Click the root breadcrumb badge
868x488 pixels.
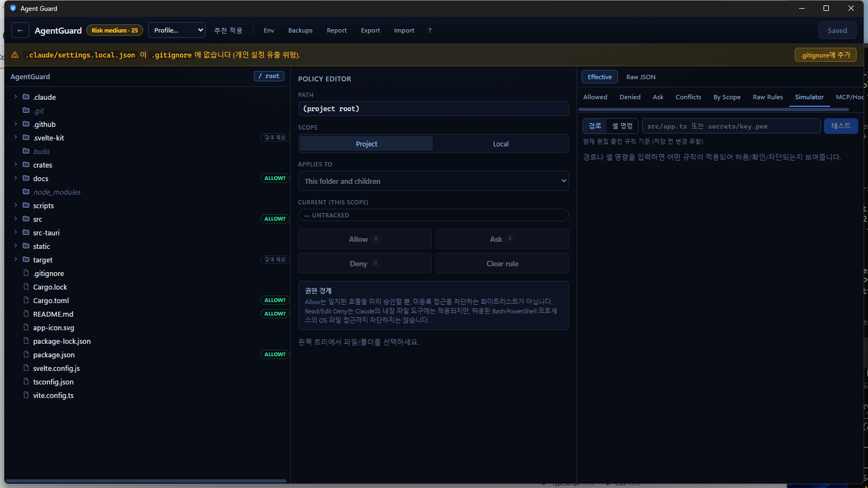269,76
